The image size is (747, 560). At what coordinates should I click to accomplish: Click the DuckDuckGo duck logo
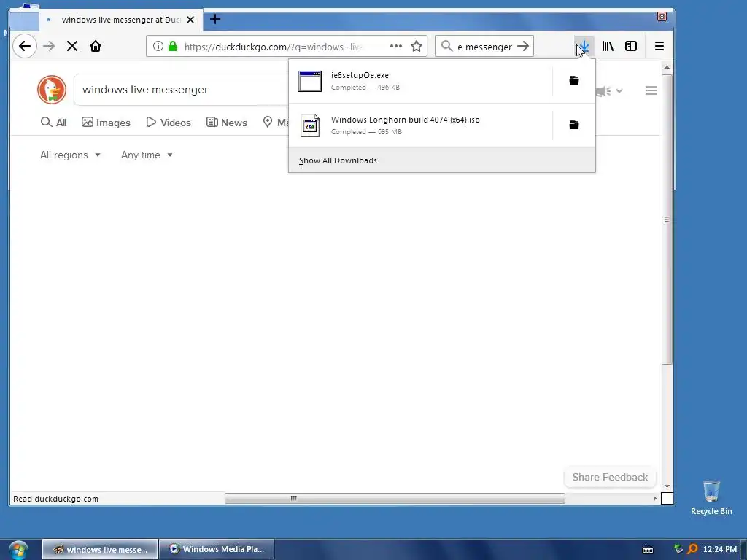(x=52, y=90)
